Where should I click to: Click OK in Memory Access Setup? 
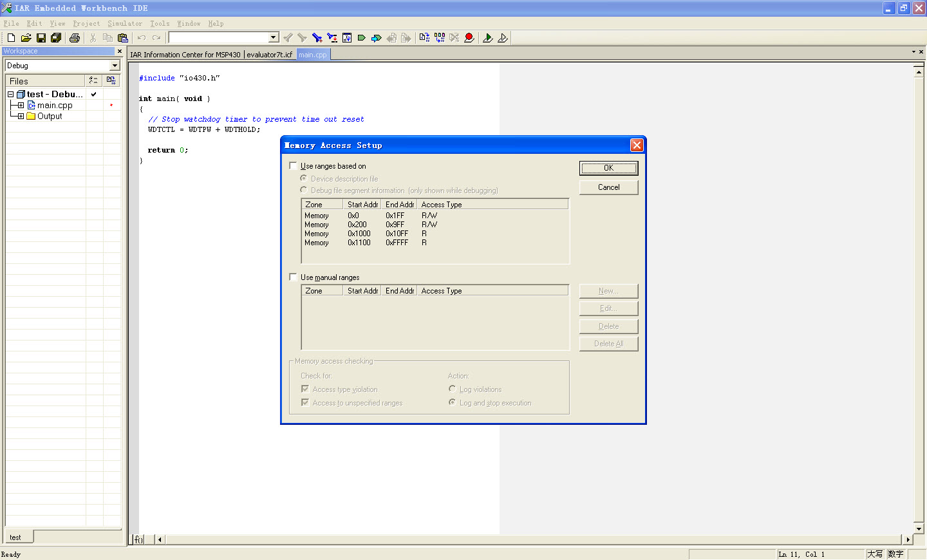(608, 168)
